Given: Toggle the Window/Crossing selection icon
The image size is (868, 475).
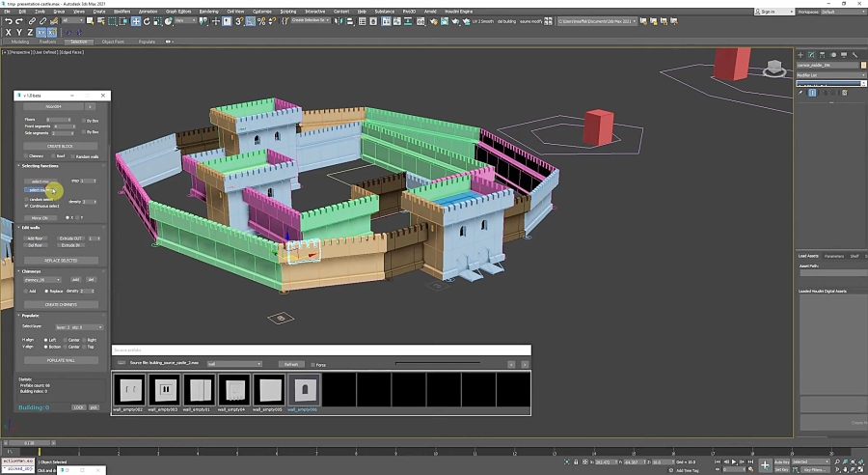Looking at the screenshot, I should pos(122,21).
